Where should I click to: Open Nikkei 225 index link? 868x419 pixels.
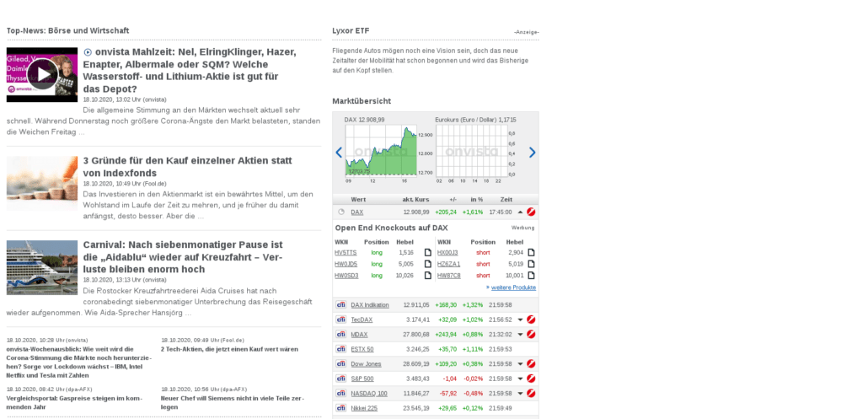[364, 408]
